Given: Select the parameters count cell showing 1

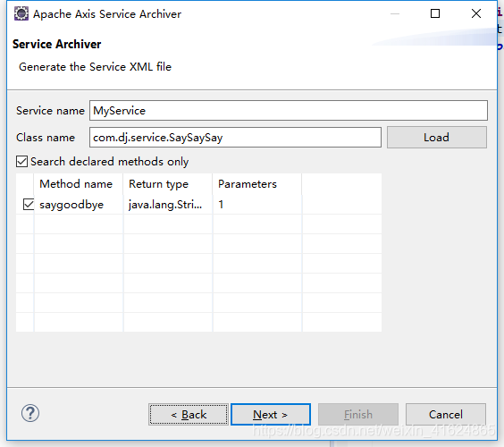Looking at the screenshot, I should (x=257, y=205).
